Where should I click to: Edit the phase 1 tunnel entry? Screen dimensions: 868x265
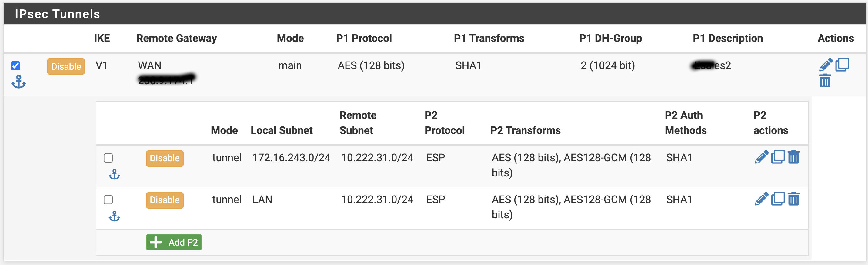pos(826,65)
